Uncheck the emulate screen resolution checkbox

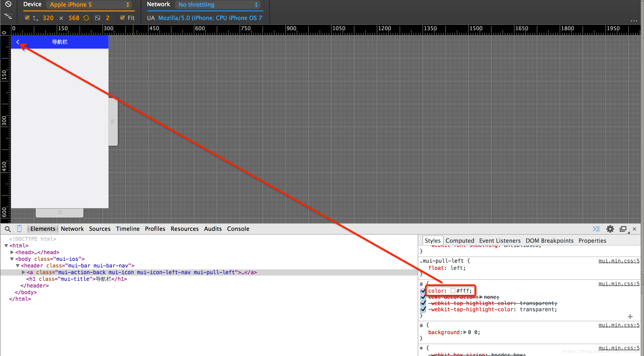point(27,18)
